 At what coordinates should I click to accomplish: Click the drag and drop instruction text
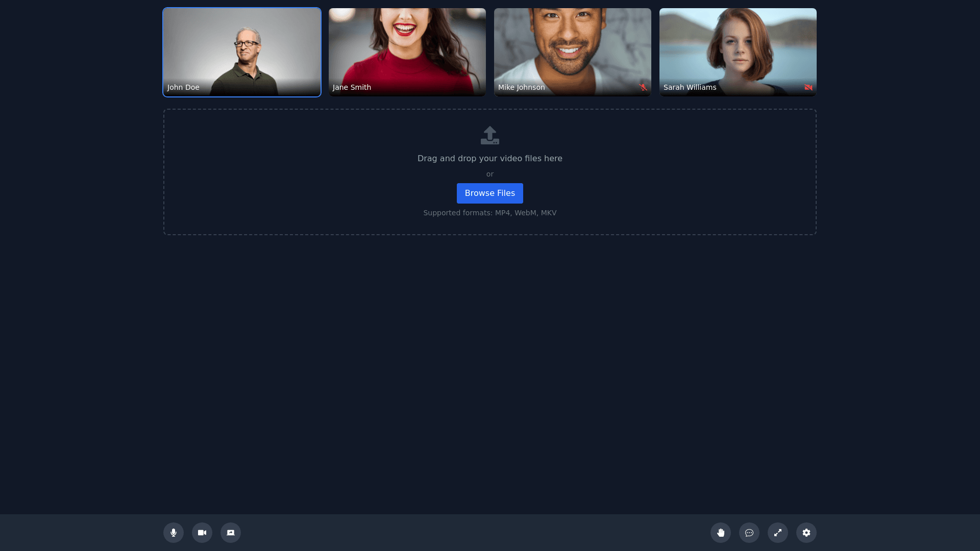[490, 159]
